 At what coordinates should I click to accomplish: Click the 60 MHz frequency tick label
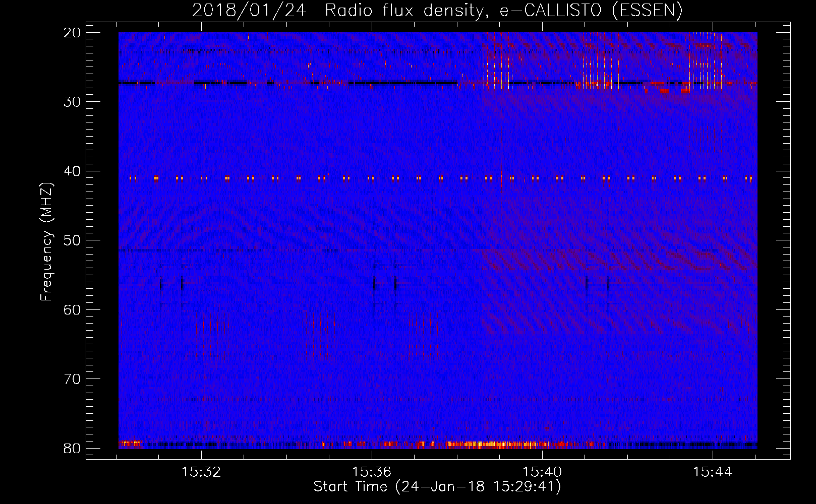[x=73, y=309]
